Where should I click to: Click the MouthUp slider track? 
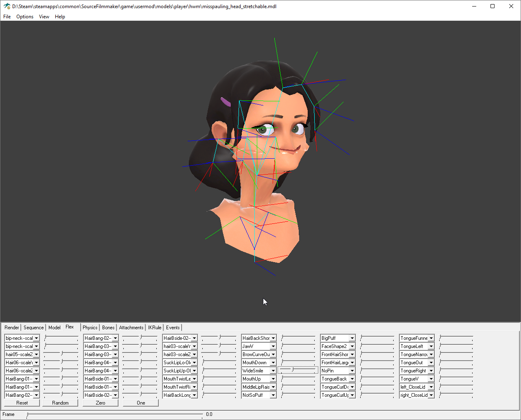point(298,378)
